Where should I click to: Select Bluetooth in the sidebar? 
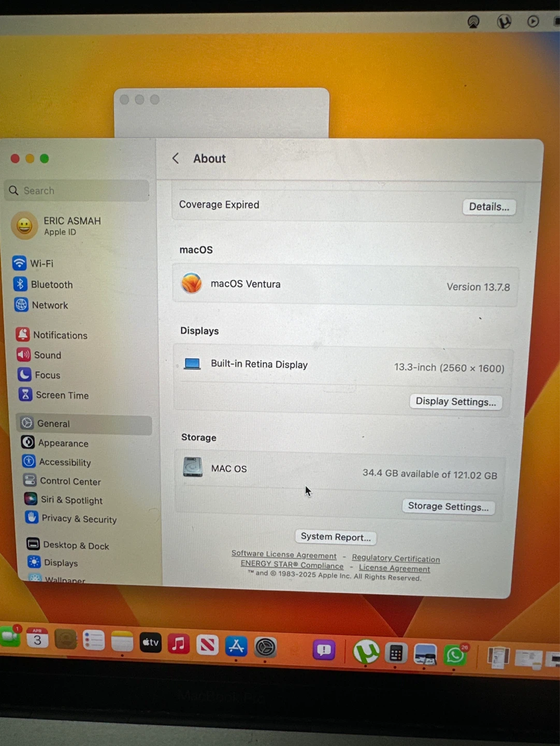[51, 285]
